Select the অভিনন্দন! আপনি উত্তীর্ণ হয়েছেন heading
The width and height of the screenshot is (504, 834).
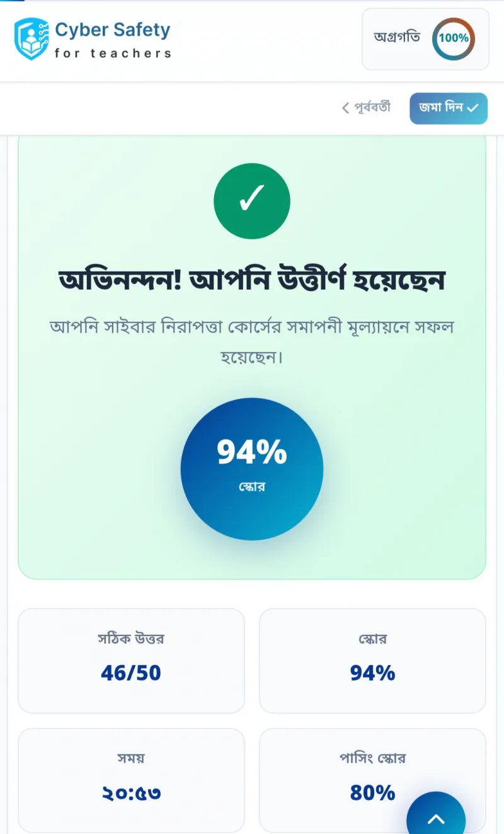[x=252, y=280]
